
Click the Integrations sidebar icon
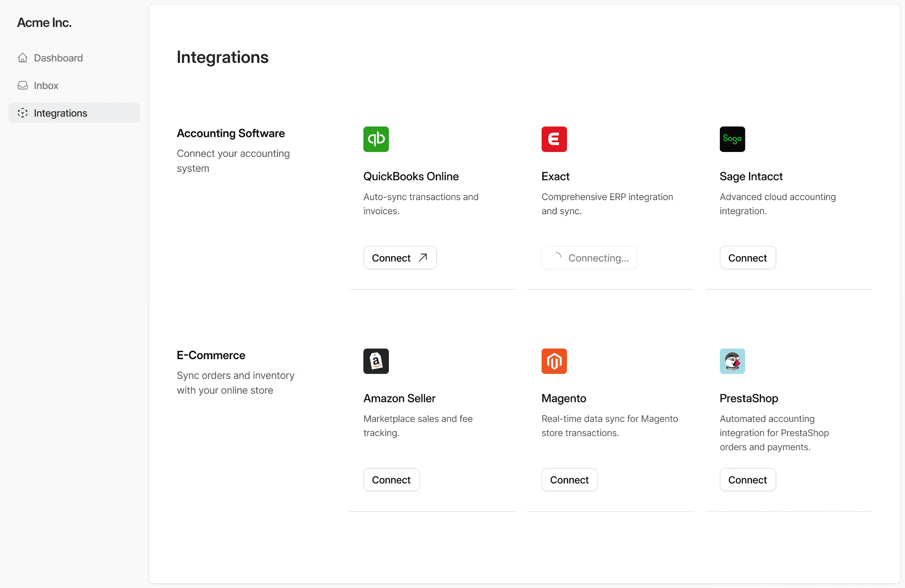pos(23,113)
